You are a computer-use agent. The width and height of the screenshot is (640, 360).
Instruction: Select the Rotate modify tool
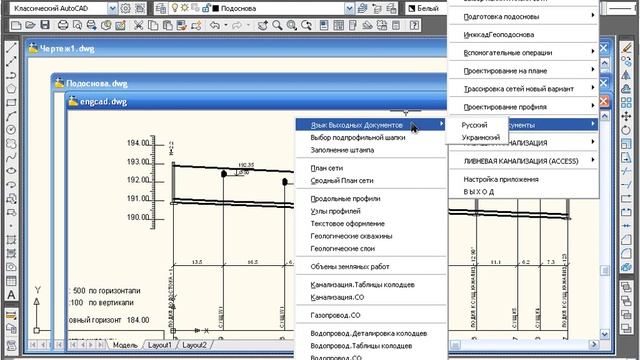click(626, 130)
